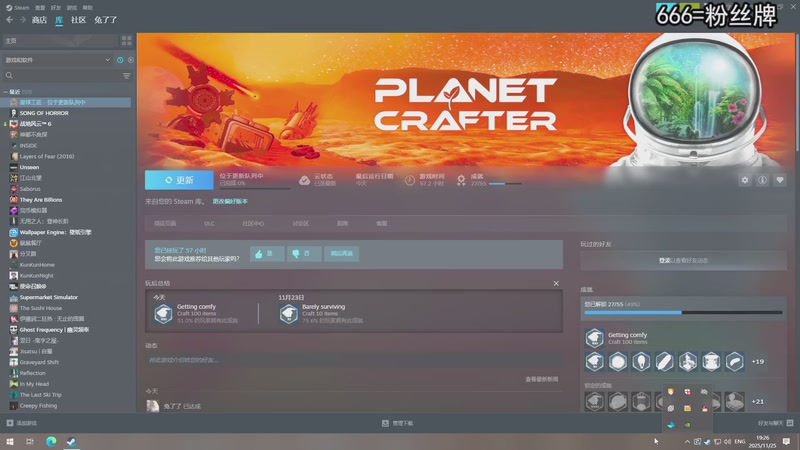Open friends and chat icon
800x450 pixels.
[790, 423]
